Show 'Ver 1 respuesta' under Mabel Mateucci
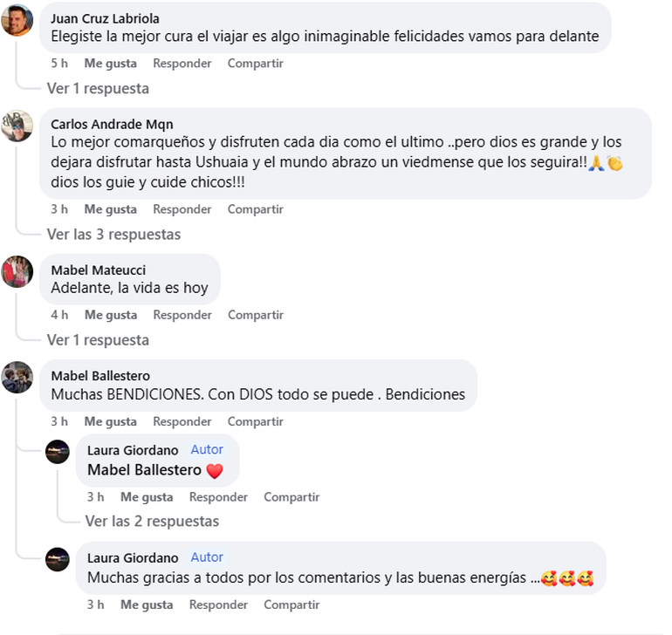Image resolution: width=672 pixels, height=635 pixels. coord(98,339)
